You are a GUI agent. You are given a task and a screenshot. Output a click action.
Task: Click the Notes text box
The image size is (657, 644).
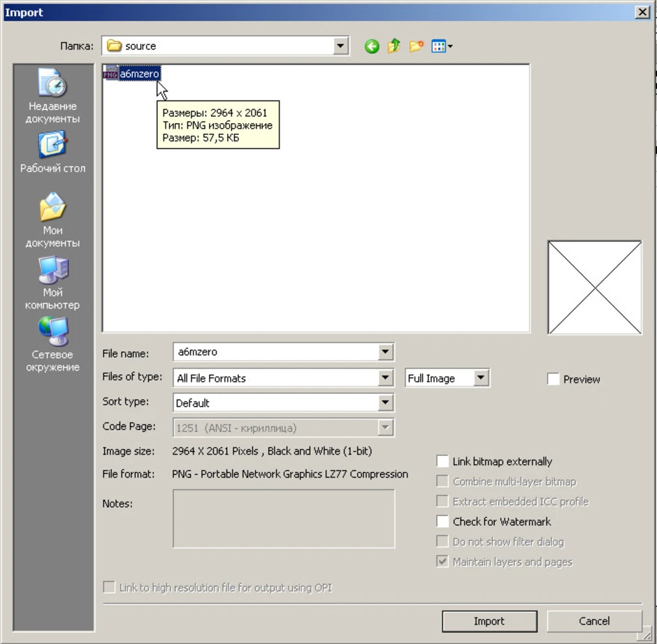284,519
